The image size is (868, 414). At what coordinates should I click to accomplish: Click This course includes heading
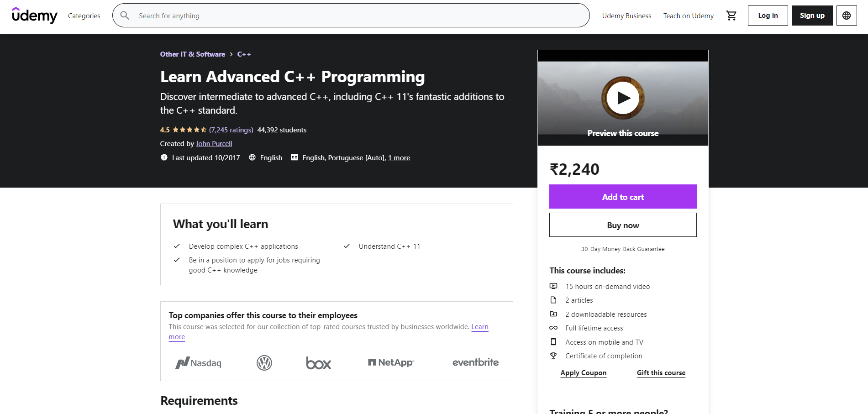(x=587, y=271)
